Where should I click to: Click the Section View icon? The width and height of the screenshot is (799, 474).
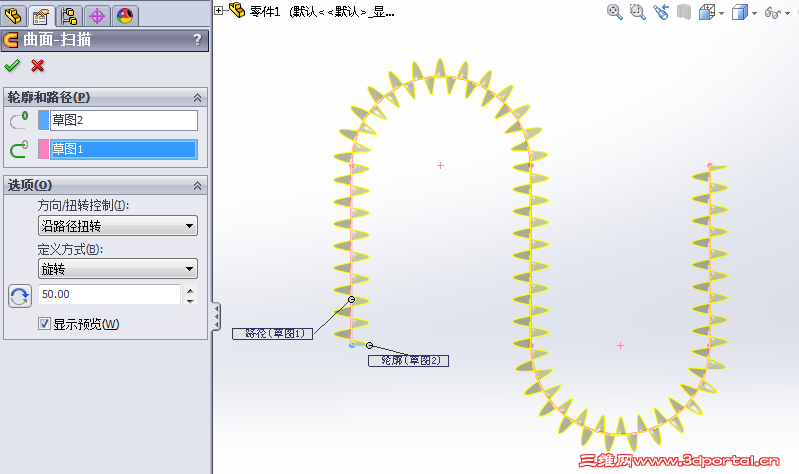click(x=684, y=12)
